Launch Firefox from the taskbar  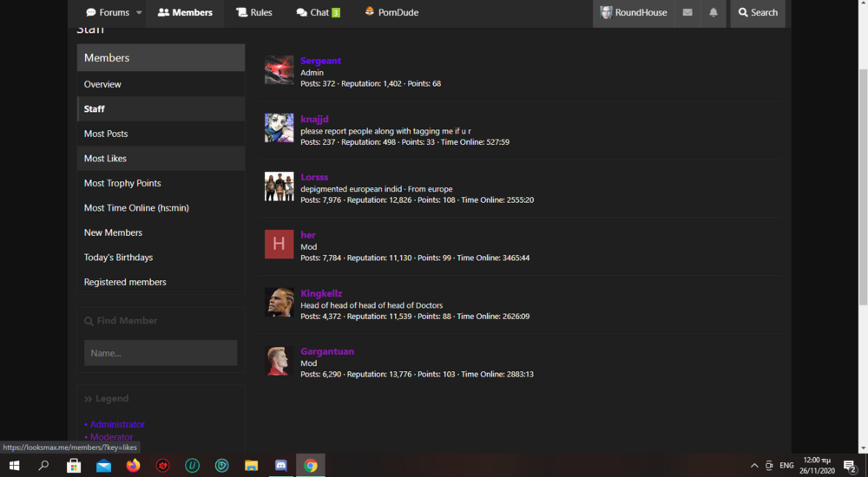(x=133, y=466)
